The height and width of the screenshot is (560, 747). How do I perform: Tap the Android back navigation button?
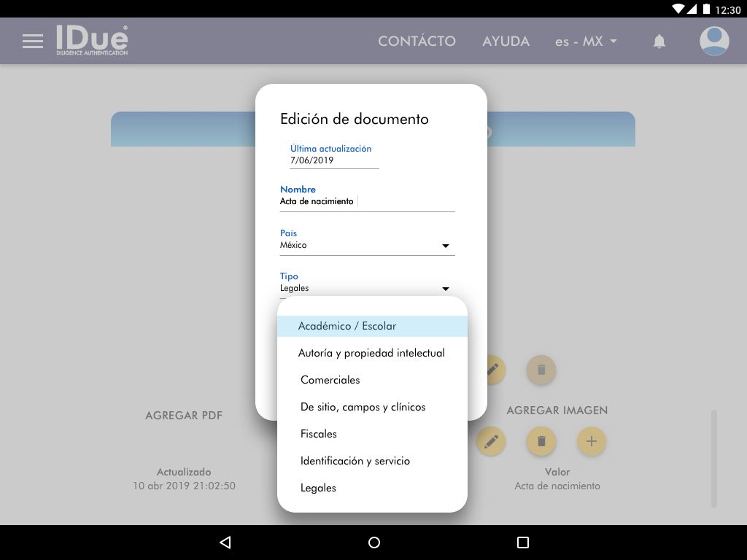[225, 542]
